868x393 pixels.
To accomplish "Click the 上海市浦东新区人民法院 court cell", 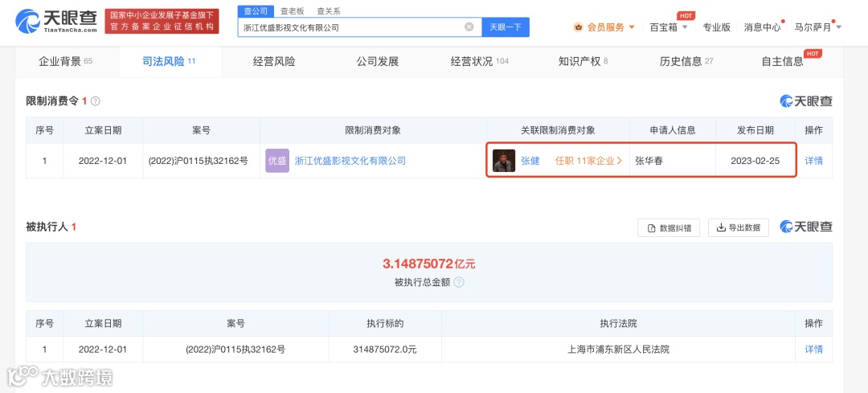I will click(x=619, y=350).
